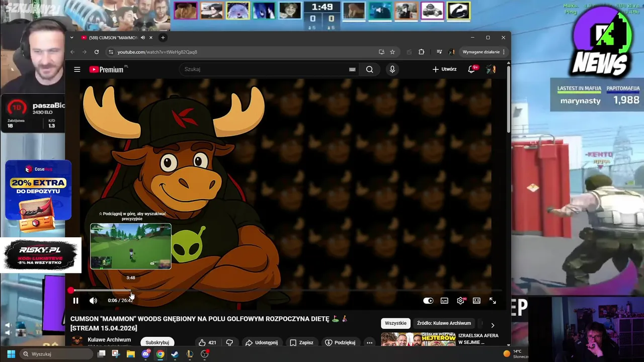Subscribe with the Subskrybuj button
The image size is (644, 362).
[x=157, y=342]
